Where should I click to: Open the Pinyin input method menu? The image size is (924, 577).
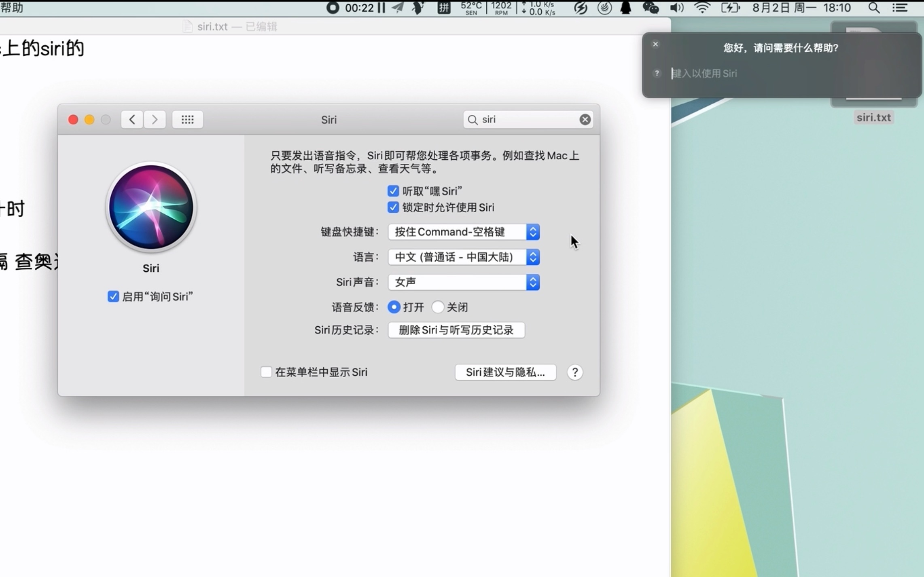pos(444,8)
